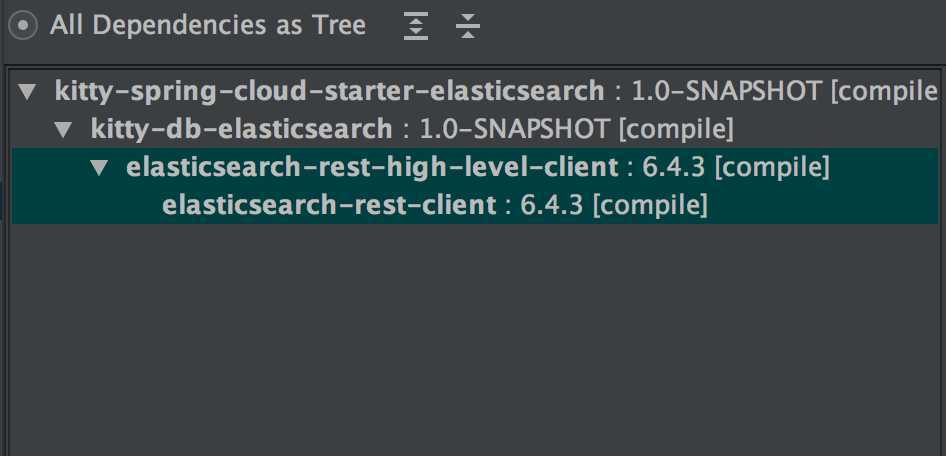The width and height of the screenshot is (946, 456).
Task: Select the All Dependencies as Tree radio button
Action: pyautogui.click(x=23, y=26)
